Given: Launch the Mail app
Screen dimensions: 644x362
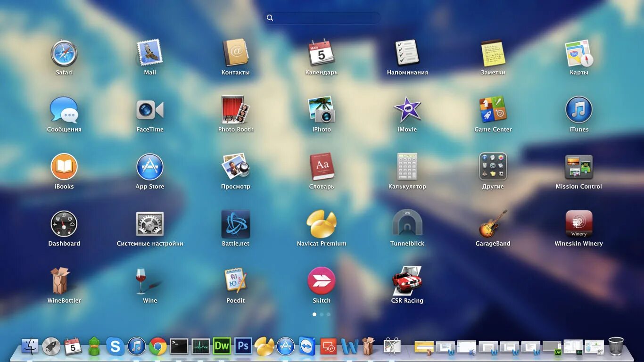Looking at the screenshot, I should pos(150,53).
